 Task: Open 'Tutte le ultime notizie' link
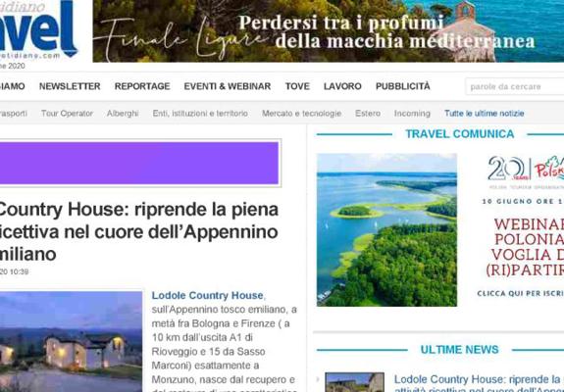coord(485,114)
